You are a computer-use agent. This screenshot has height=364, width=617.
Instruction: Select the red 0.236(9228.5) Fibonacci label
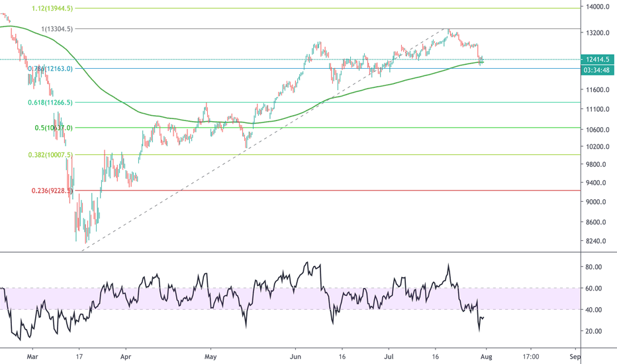point(52,191)
